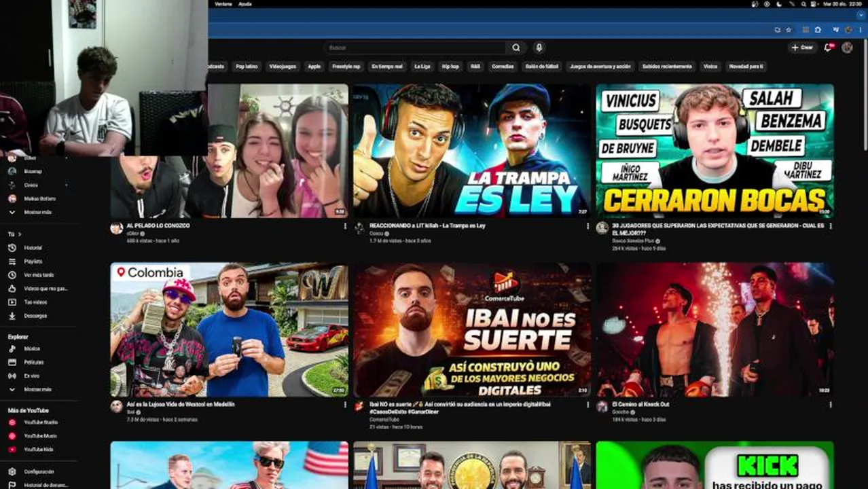Select the La Liga filter chip
The image size is (868, 489).
(422, 67)
